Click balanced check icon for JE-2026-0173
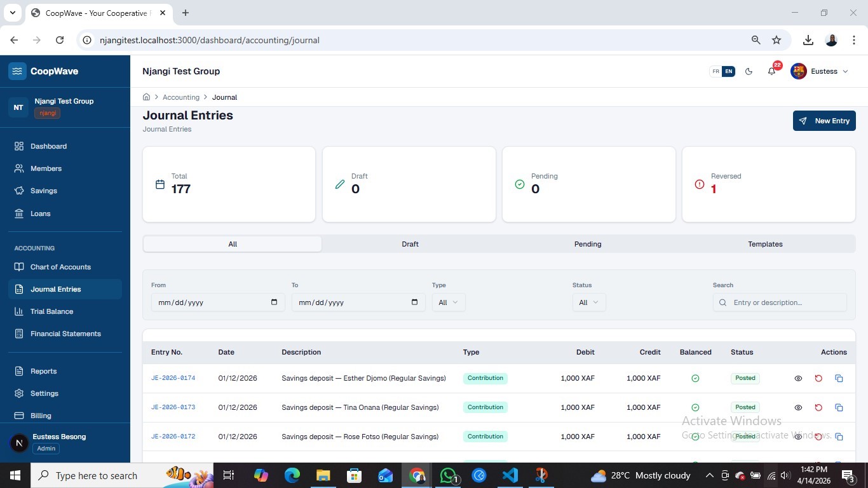This screenshot has width=868, height=488. 695,407
